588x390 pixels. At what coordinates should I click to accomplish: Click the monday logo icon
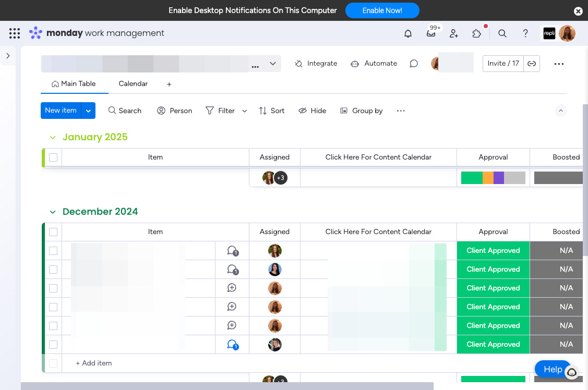pyautogui.click(x=35, y=33)
